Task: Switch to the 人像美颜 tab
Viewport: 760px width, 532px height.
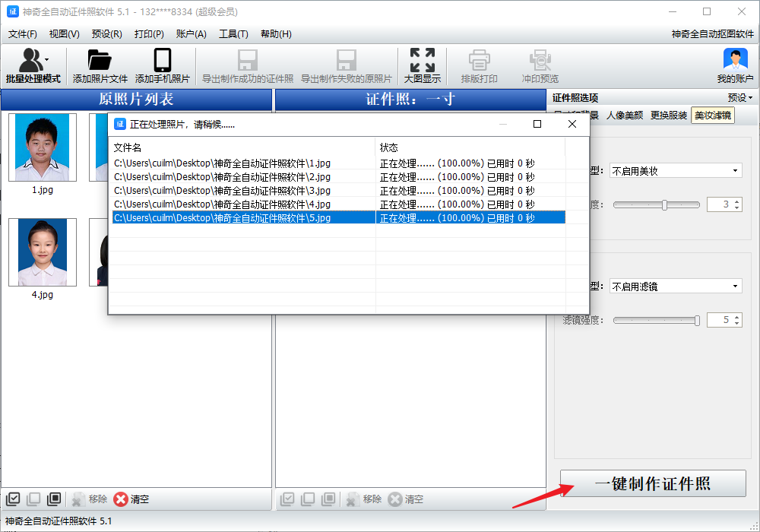Action: click(x=625, y=116)
